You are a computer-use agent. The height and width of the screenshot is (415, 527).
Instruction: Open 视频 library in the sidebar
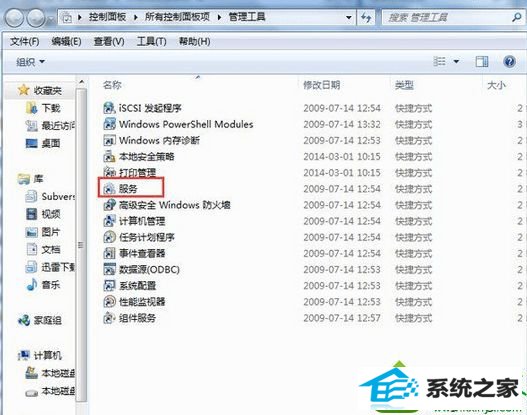(43, 214)
